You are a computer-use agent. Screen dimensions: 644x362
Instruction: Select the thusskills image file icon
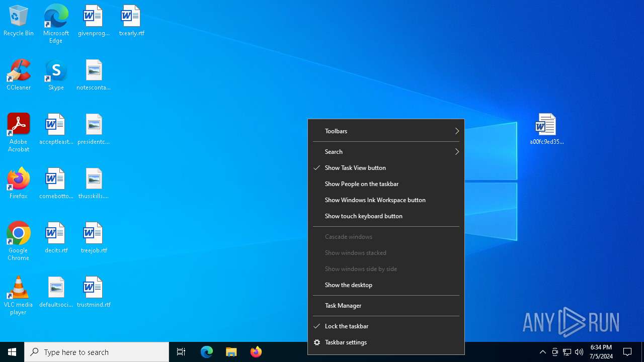click(94, 184)
